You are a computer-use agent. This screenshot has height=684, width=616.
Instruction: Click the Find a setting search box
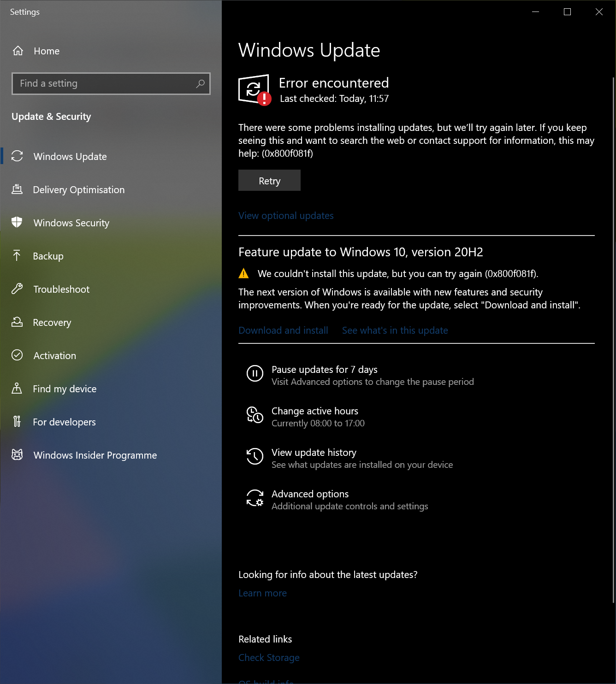click(x=111, y=83)
